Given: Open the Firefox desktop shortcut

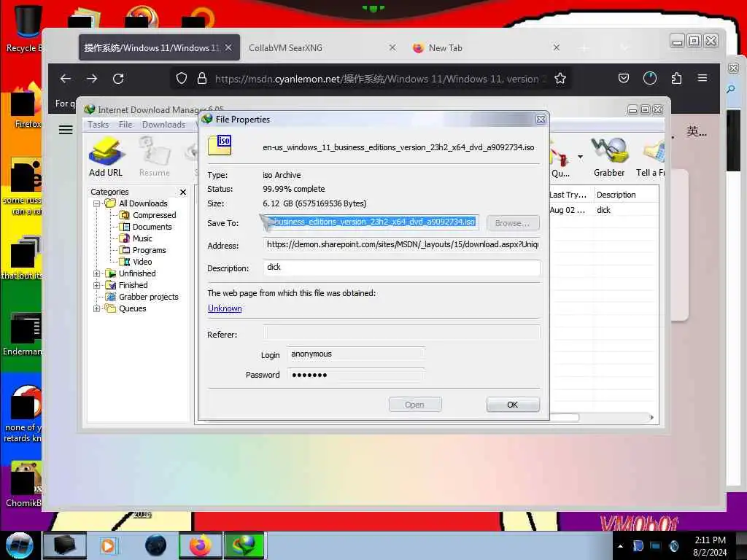Looking at the screenshot, I should [26, 107].
